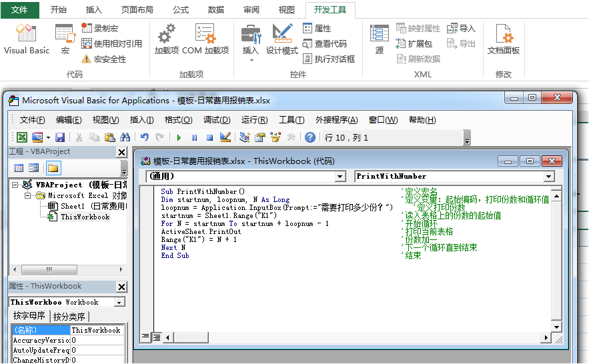Image resolution: width=589 pixels, height=364 pixels.
Task: Open the VBA 帮助(H) menu
Action: 422,120
